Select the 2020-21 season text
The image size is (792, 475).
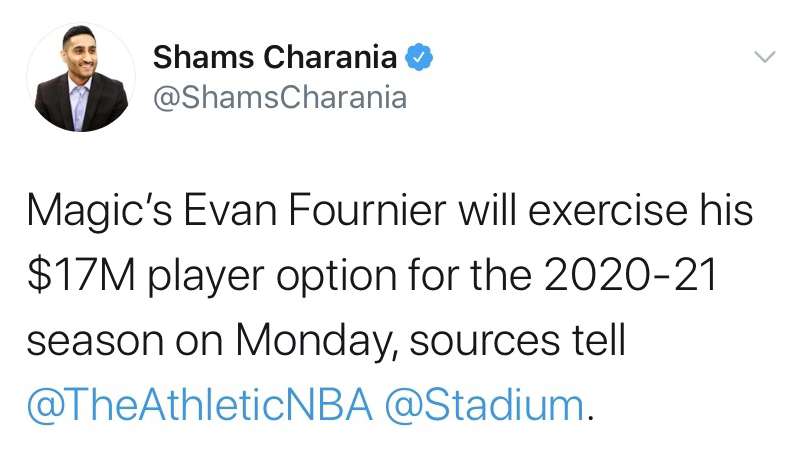click(630, 275)
